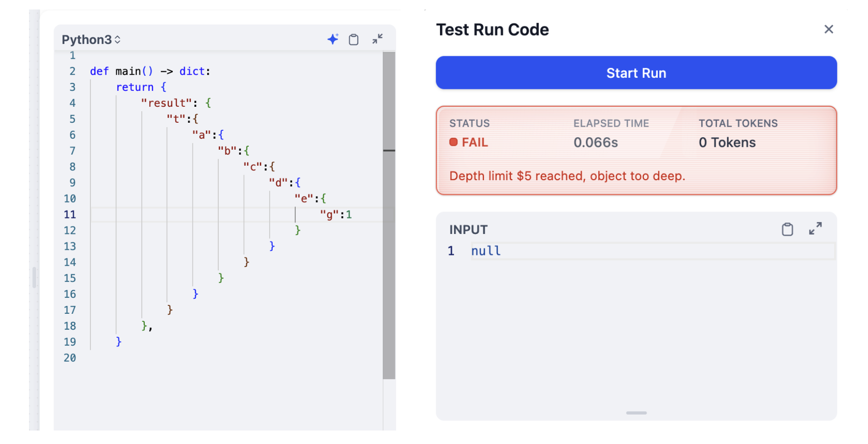This screenshot has height=444, width=868.
Task: Collapse the code editor panel
Action: coord(378,39)
